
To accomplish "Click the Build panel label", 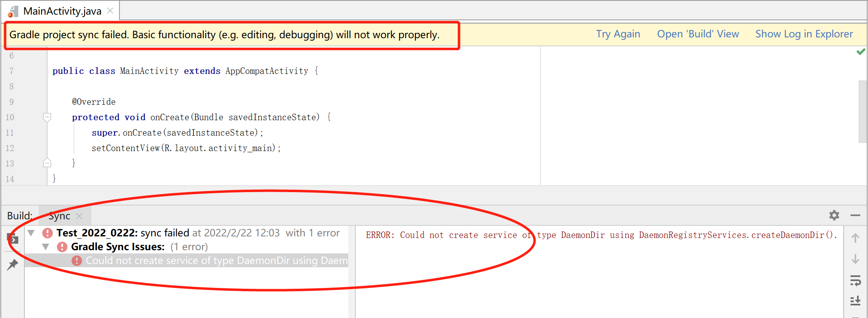I will point(20,216).
